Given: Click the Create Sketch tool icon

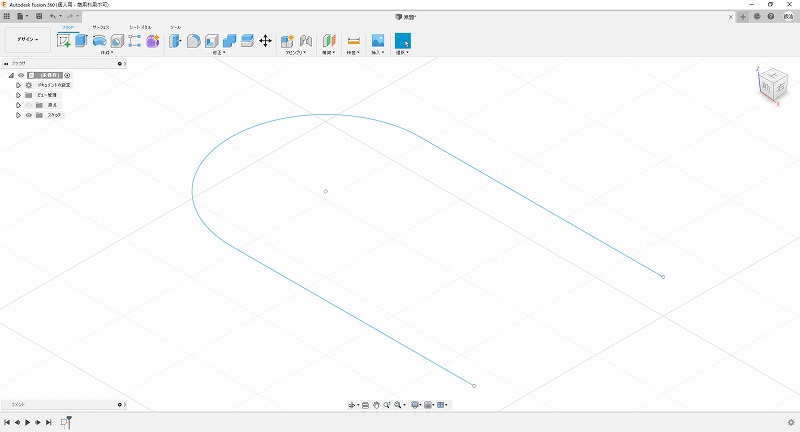Looking at the screenshot, I should [64, 41].
